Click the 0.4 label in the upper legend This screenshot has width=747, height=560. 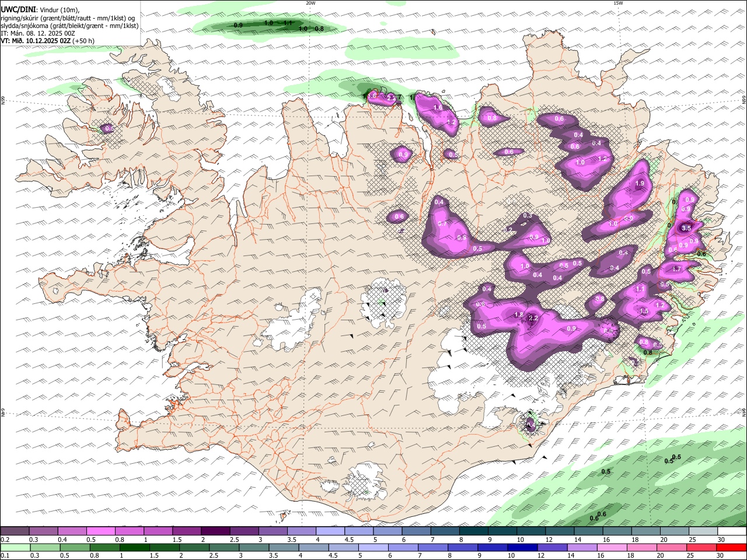(62, 540)
